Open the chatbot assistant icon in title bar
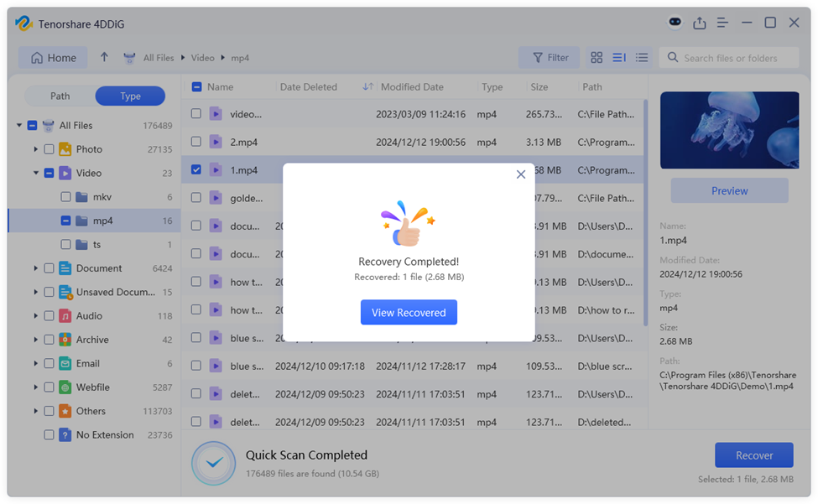 (675, 23)
